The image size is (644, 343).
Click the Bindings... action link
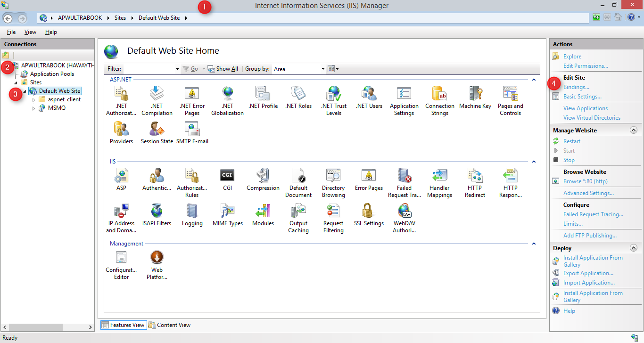click(x=576, y=87)
